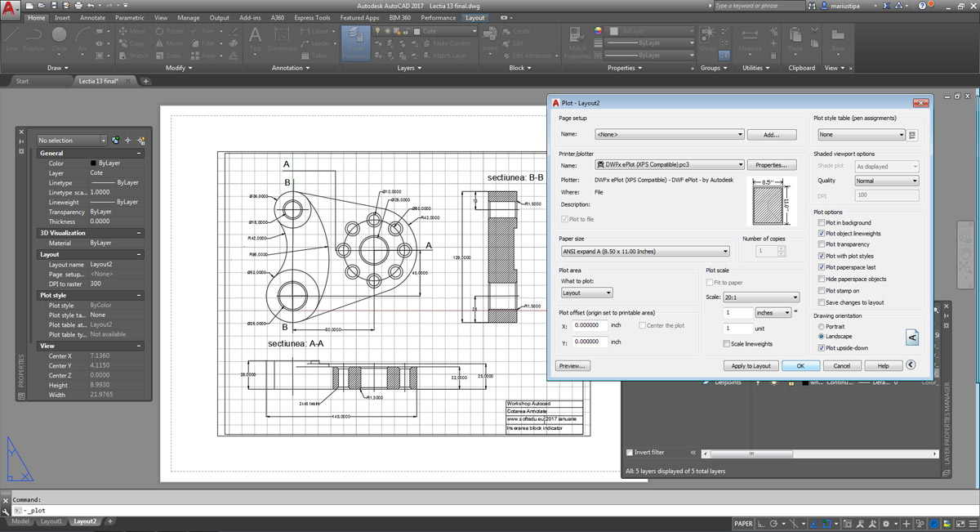Image resolution: width=980 pixels, height=532 pixels.
Task: Click the Select Objects crosshair icon in Properties
Action: 128,141
